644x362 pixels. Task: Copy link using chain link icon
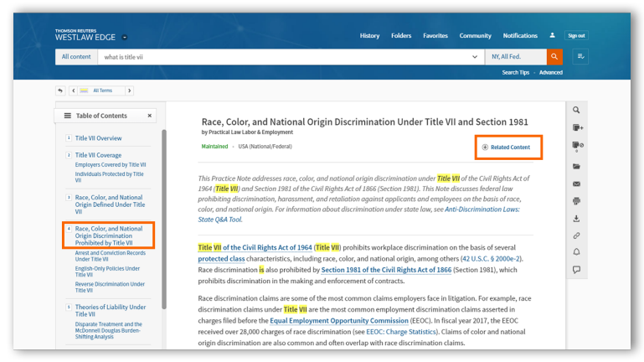576,235
